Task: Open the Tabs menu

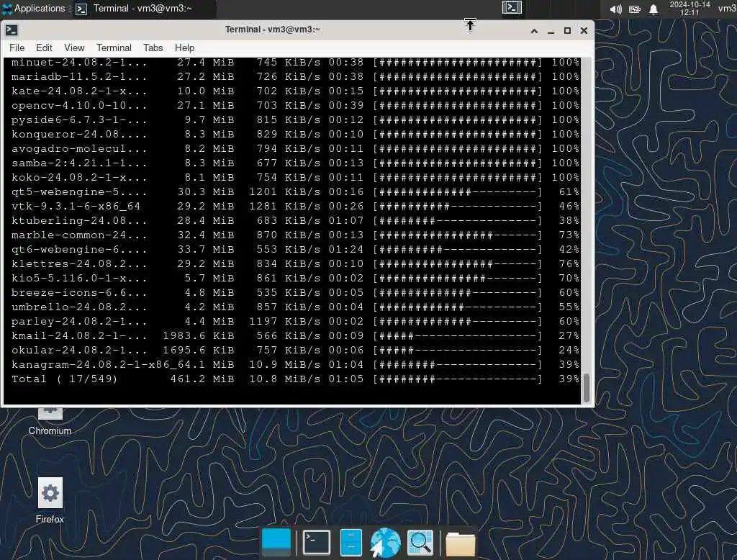Action: 153,48
